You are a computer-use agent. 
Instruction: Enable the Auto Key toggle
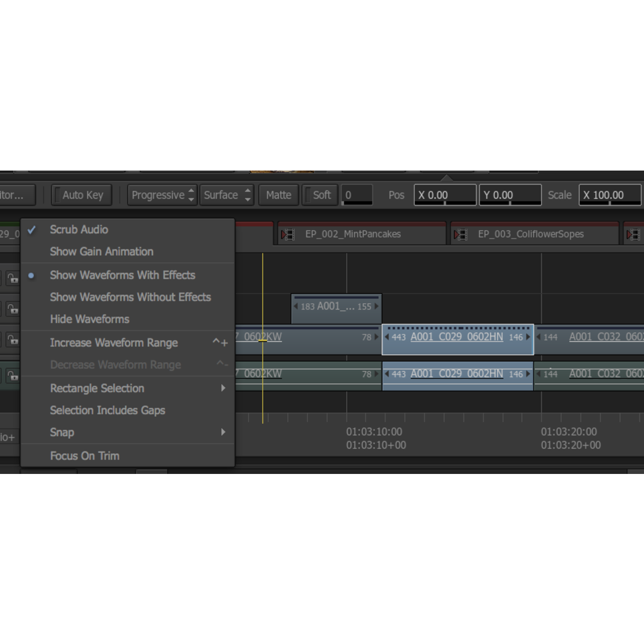tap(81, 195)
